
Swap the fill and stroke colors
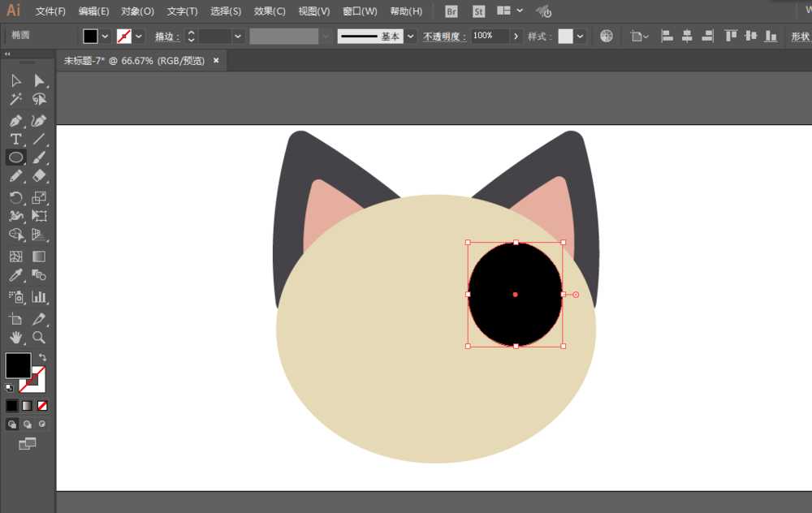(42, 355)
